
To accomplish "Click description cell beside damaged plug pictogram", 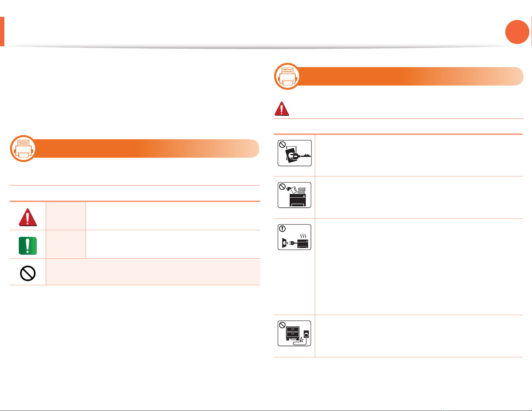I will tap(419, 155).
